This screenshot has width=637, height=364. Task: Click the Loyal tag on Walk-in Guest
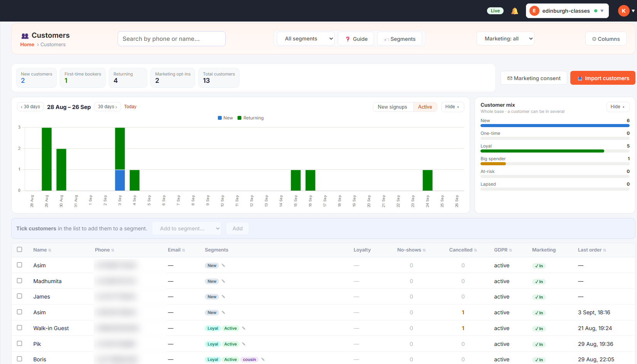pos(212,328)
